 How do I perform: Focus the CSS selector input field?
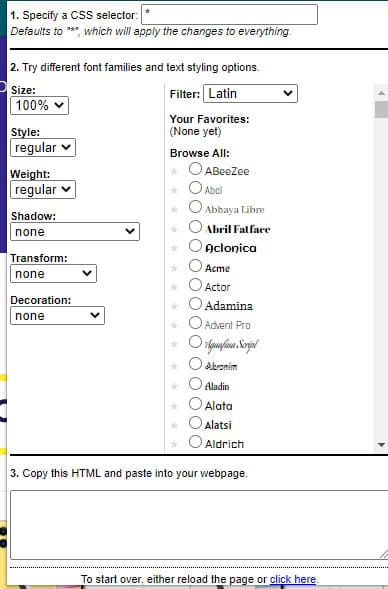point(229,15)
